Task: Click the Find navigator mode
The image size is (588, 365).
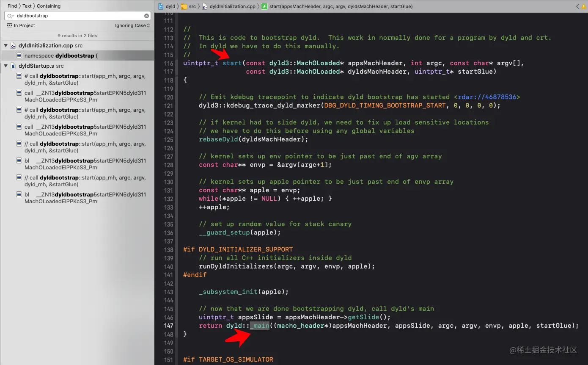Action: click(12, 6)
